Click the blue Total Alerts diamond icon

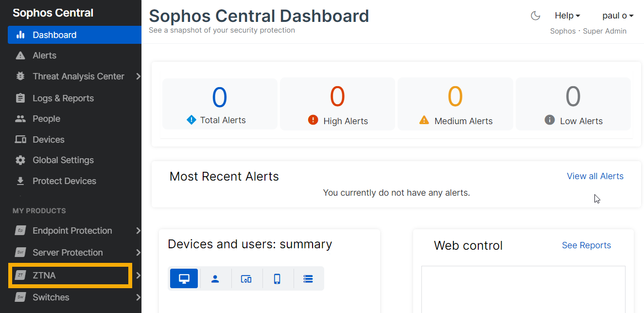pyautogui.click(x=191, y=120)
